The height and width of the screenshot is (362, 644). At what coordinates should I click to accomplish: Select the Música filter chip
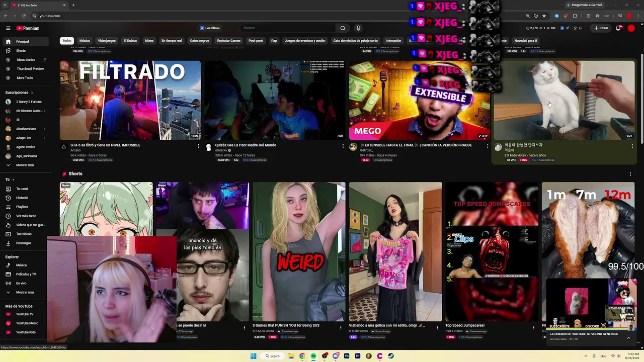pos(85,41)
